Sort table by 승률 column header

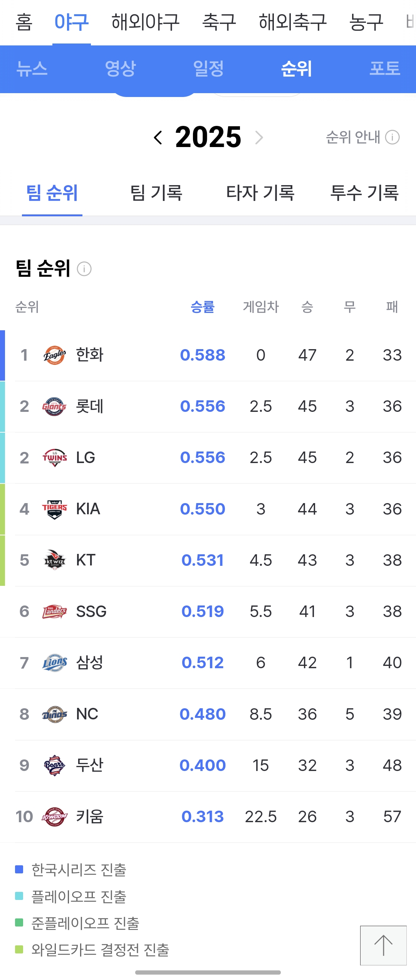203,307
